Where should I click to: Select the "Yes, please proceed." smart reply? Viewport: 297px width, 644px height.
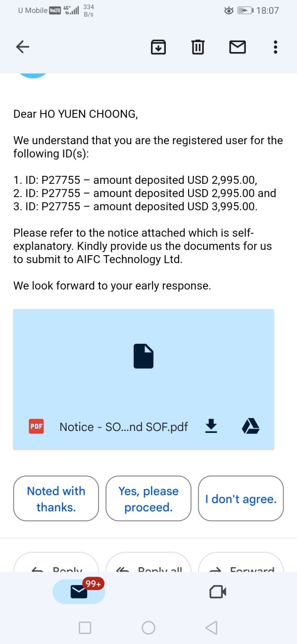click(x=148, y=499)
